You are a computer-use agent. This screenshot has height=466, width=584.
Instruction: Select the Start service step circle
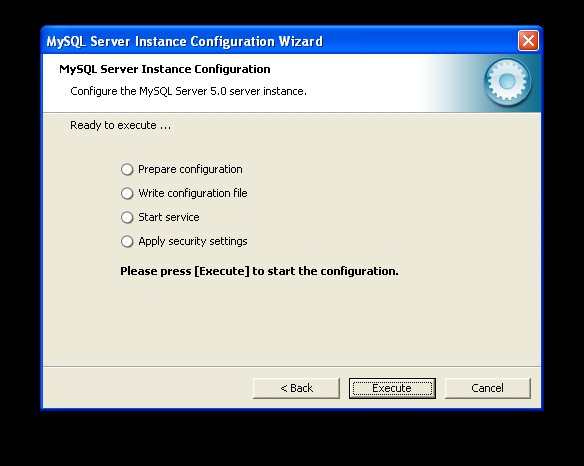click(x=127, y=217)
